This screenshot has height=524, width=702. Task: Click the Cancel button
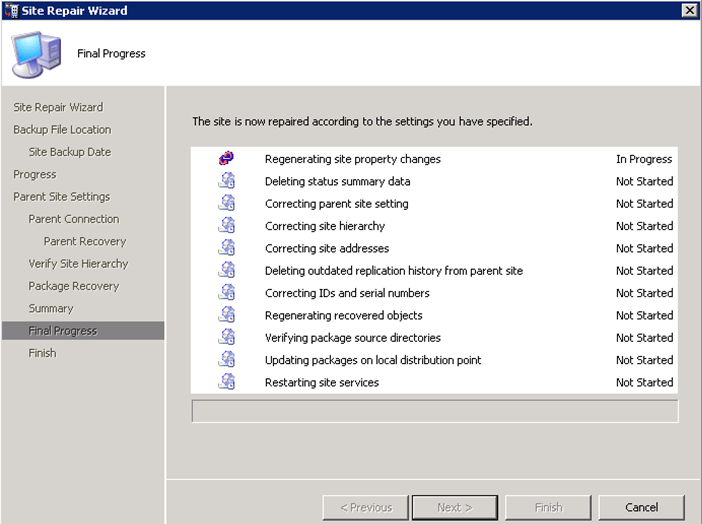click(642, 507)
